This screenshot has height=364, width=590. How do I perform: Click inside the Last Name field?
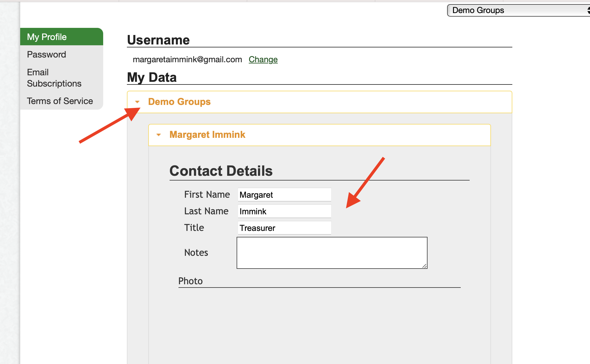(x=284, y=211)
